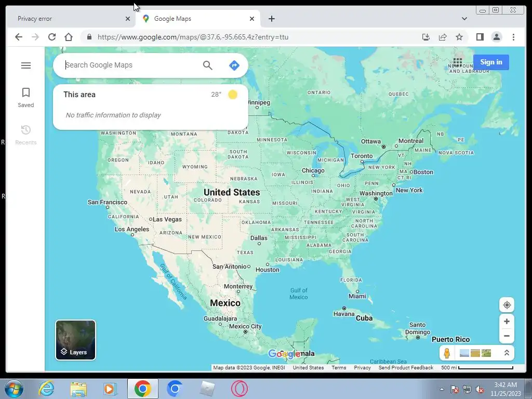Open the Layers thumbnail
Screen dimensions: 532x399
coord(76,340)
